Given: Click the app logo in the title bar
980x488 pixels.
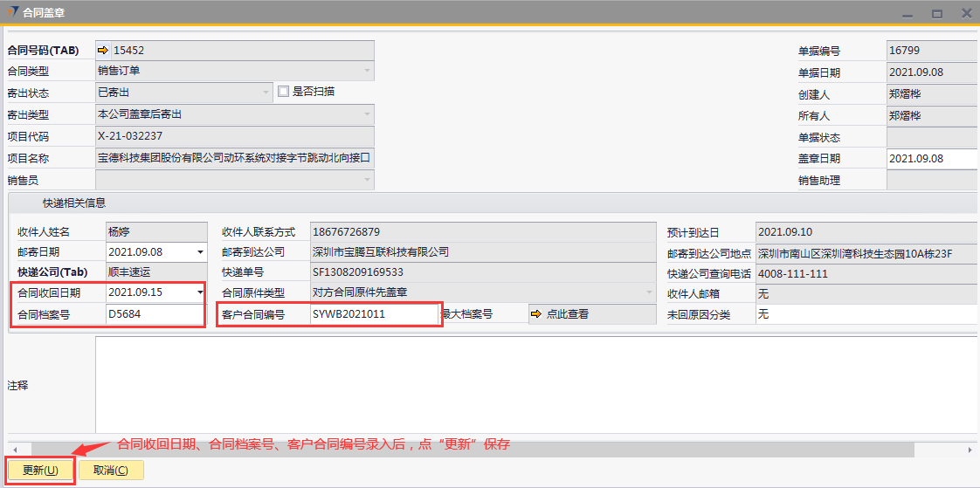Looking at the screenshot, I should (12, 12).
